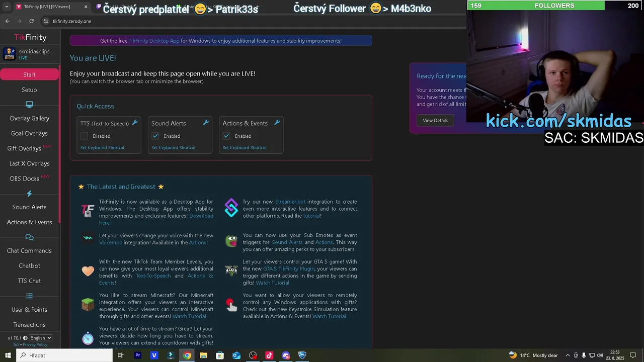This screenshot has height=362, width=644.
Task: Open Google Chrome from taskbar
Action: click(x=187, y=355)
